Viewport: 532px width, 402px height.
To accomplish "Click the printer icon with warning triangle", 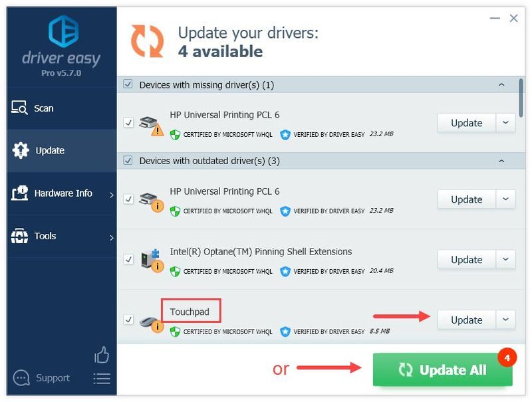I will (152, 126).
